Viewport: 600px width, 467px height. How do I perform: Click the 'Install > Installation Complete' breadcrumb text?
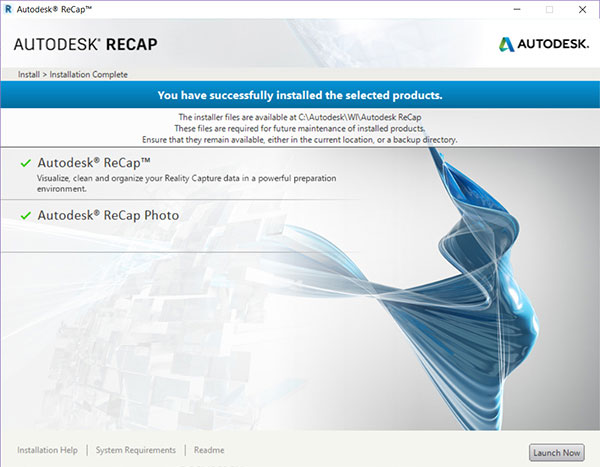click(73, 74)
